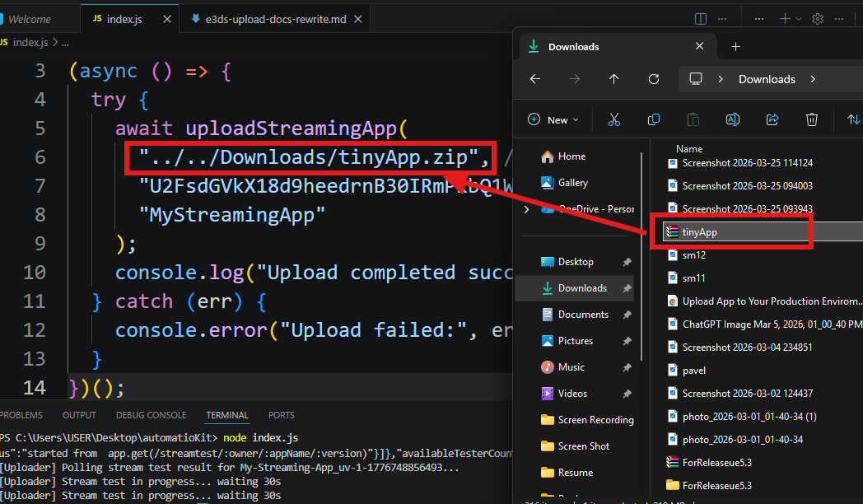Expand the chevron after Downloads in breadcrumb
Image resolution: width=863 pixels, height=504 pixels.
(813, 79)
